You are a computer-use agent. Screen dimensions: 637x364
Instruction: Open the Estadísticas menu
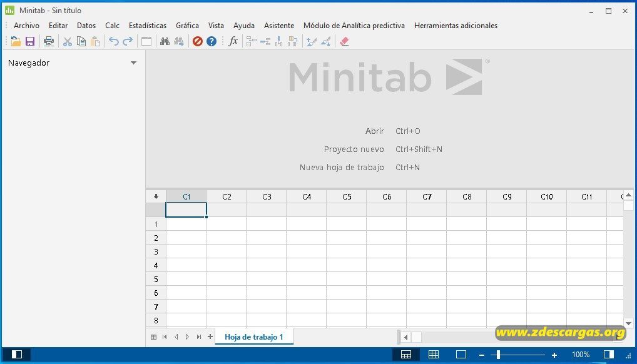point(148,25)
